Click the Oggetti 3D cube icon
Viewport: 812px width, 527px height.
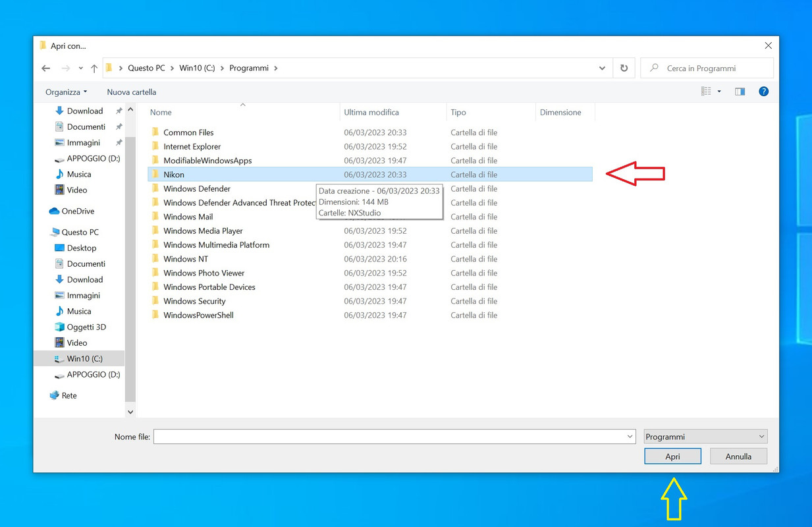pyautogui.click(x=60, y=327)
